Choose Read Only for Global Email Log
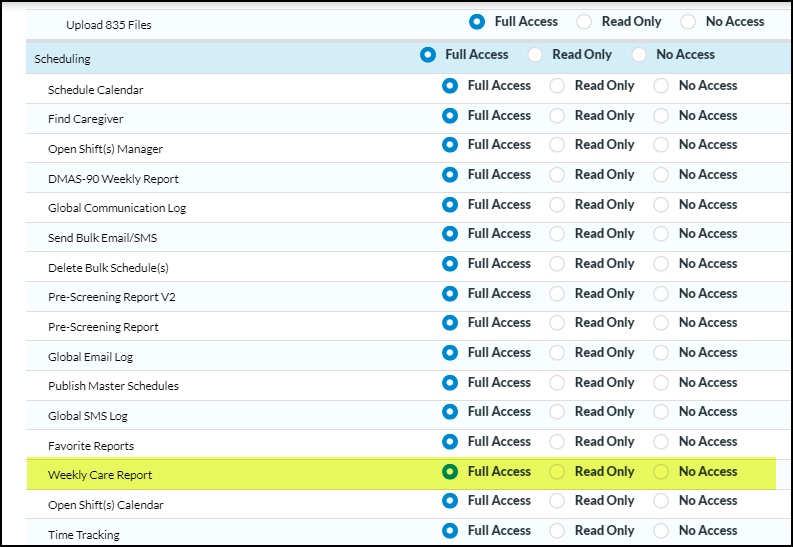 coord(557,353)
